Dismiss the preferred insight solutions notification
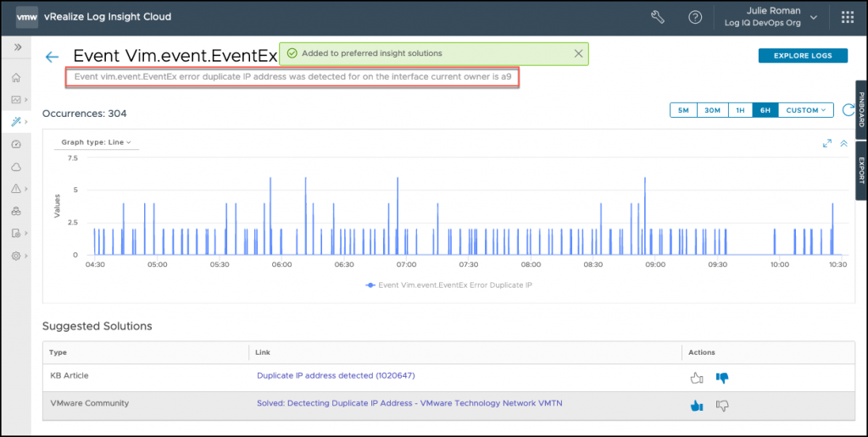Viewport: 868px width, 437px height. (x=578, y=53)
